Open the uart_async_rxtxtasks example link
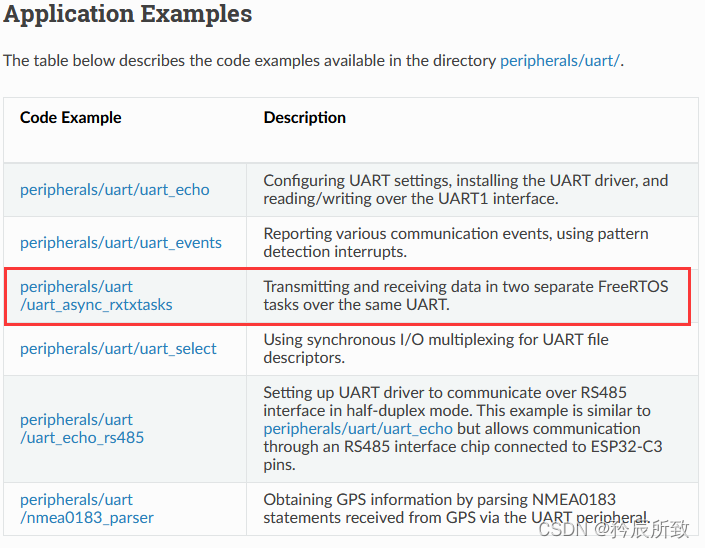 (x=96, y=305)
